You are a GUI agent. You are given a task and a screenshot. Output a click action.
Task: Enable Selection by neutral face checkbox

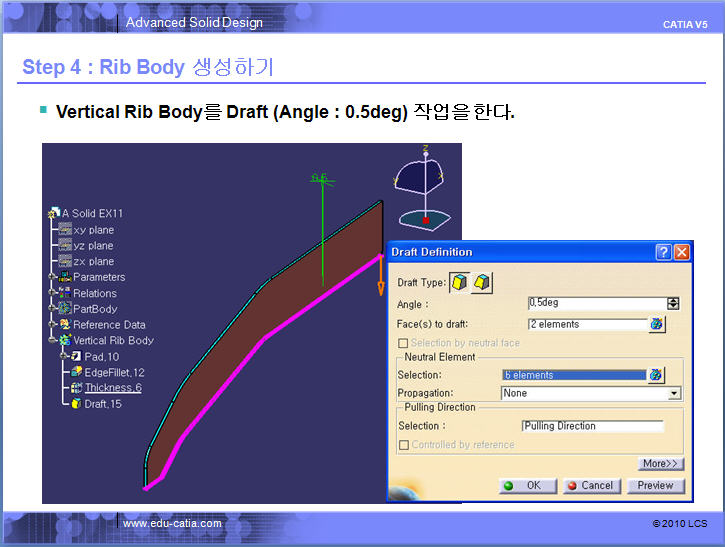point(404,343)
